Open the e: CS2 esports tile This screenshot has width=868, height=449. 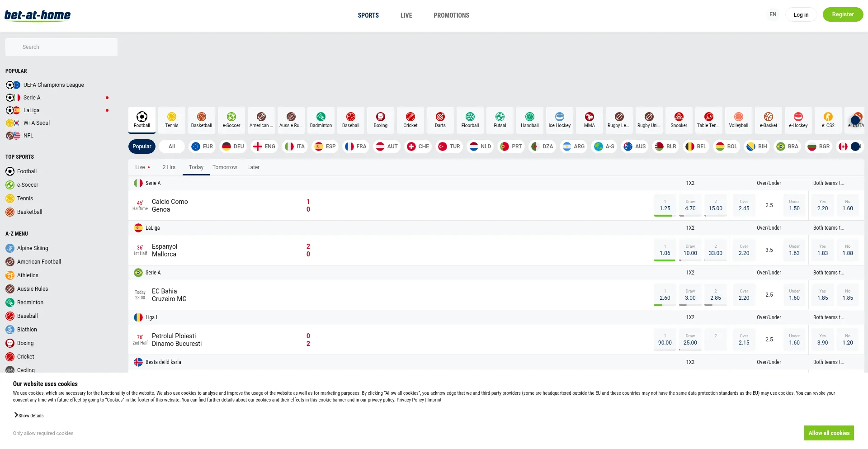click(x=828, y=120)
